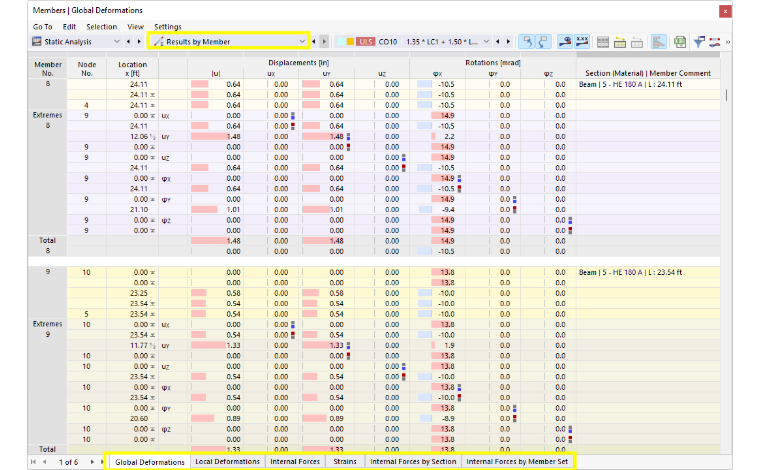Toggle the first selection synchronization button

(526, 42)
